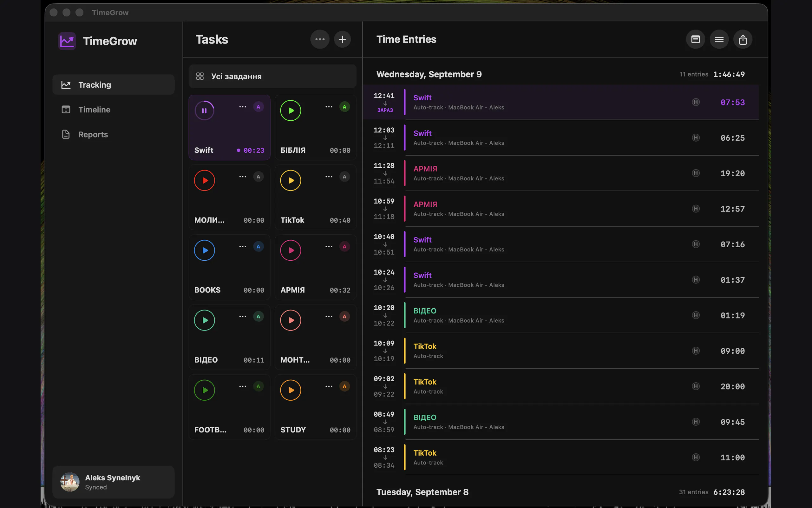Toggle auto-track badge on BOOKS card
812x508 pixels.
(x=259, y=247)
